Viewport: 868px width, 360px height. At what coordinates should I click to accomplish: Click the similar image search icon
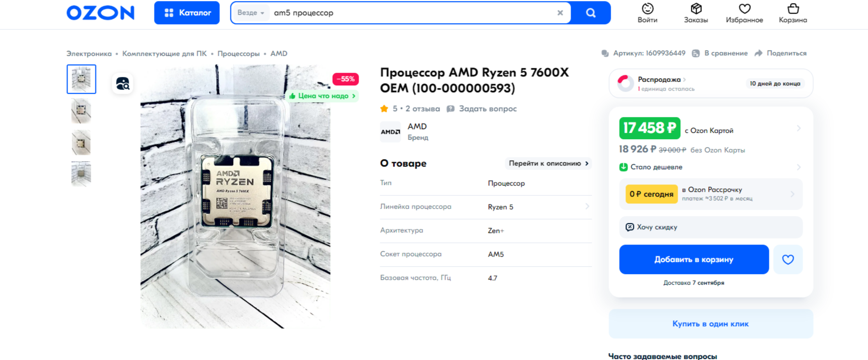coord(122,83)
